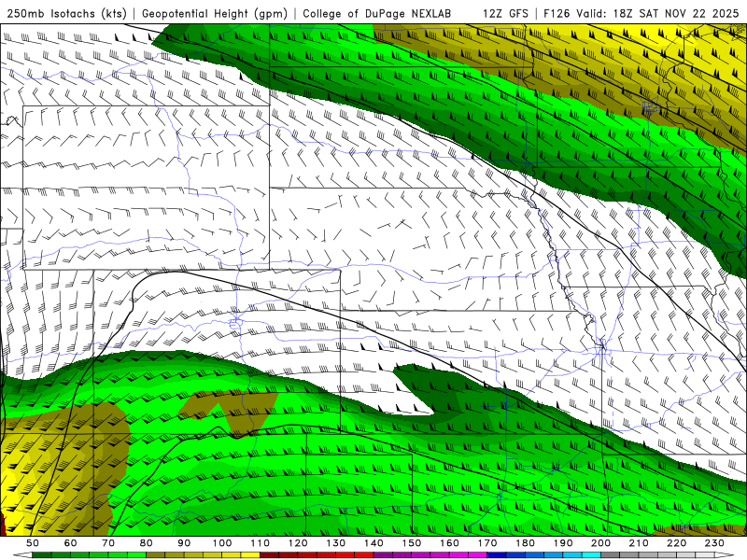
Task: Click 'College of DuPage NEXLAB' in the header
Action: pyautogui.click(x=376, y=13)
